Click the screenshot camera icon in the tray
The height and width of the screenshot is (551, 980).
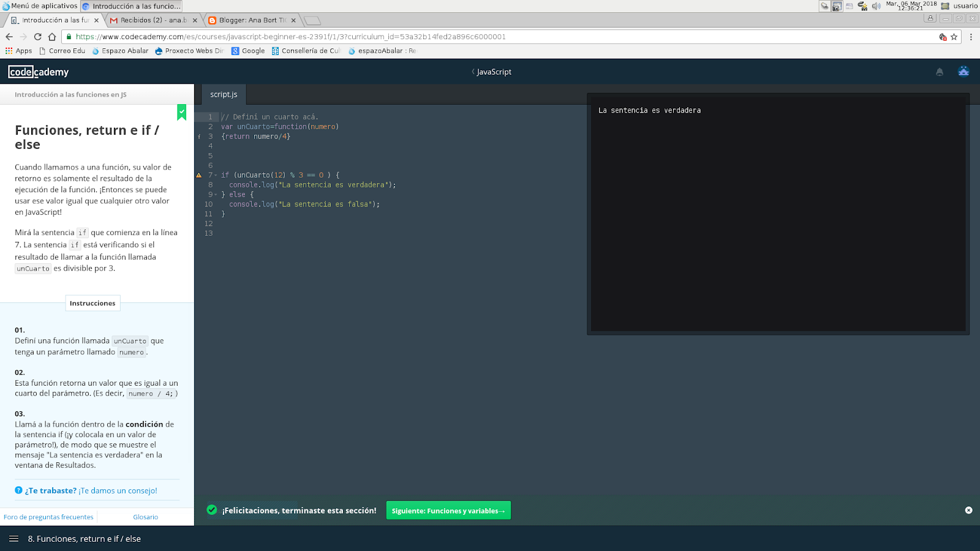tap(837, 6)
